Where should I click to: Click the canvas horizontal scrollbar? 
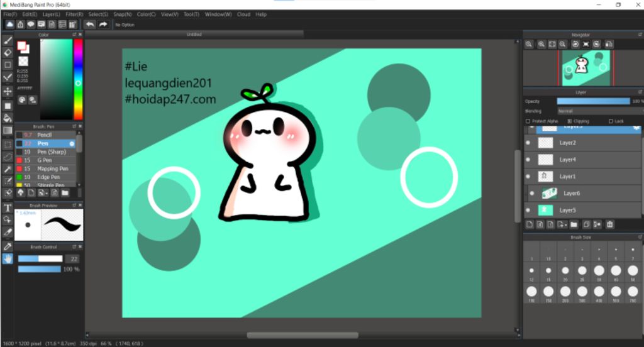[303, 335]
